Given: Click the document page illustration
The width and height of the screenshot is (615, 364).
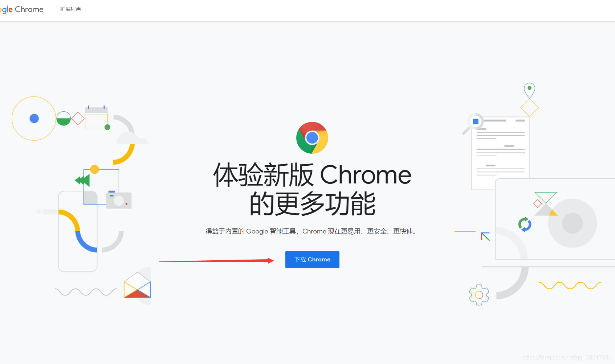Looking at the screenshot, I should point(500,152).
